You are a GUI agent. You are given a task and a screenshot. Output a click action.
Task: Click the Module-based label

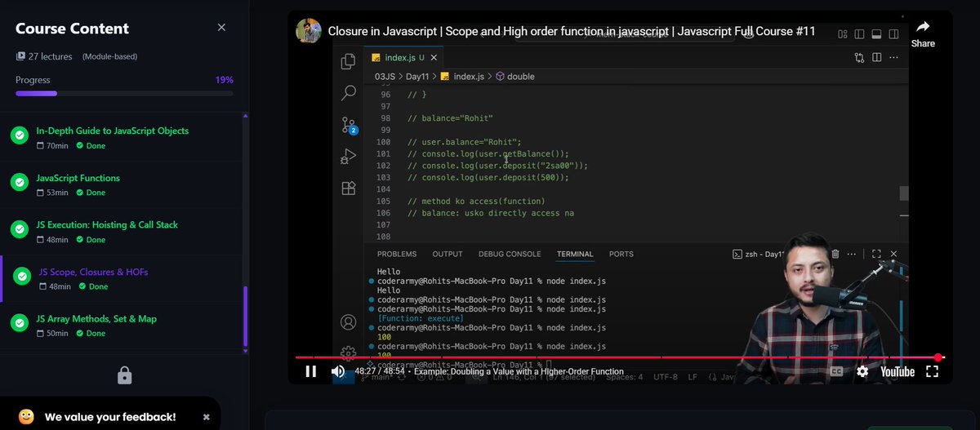pyautogui.click(x=109, y=56)
